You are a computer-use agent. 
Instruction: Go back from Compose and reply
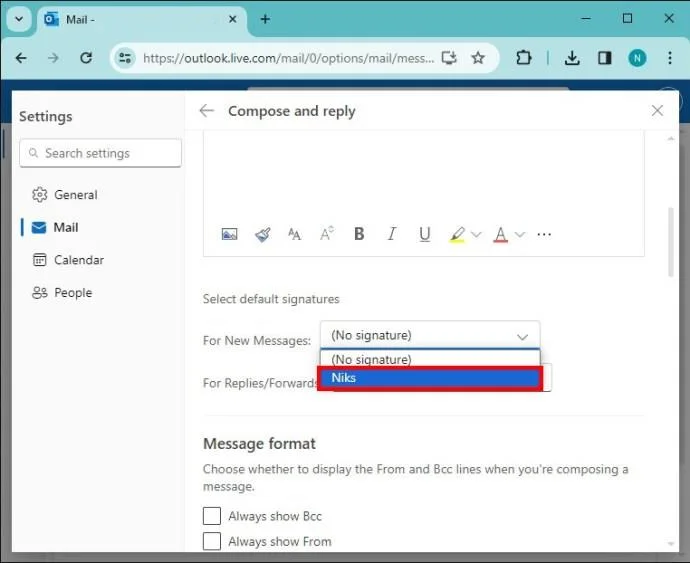(x=206, y=111)
